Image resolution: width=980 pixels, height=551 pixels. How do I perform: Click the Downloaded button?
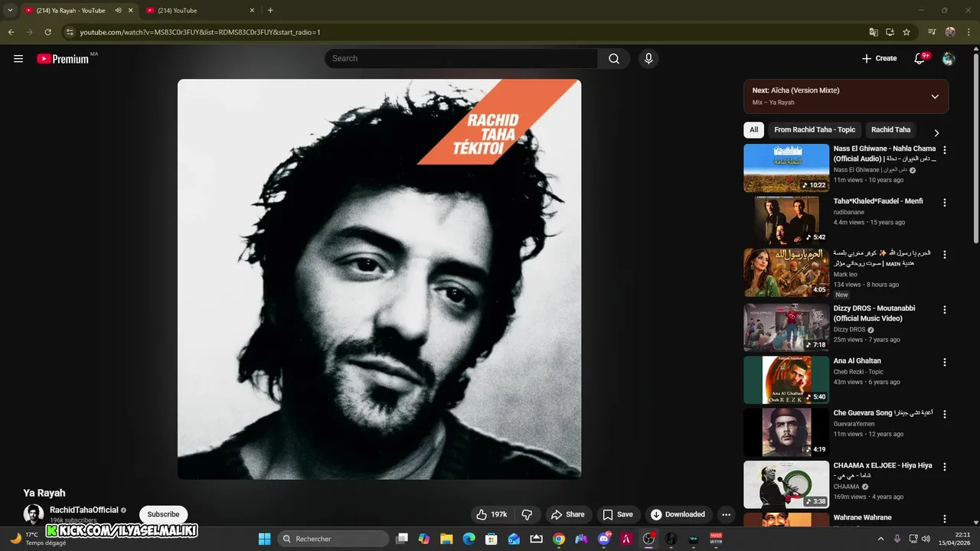tap(678, 514)
